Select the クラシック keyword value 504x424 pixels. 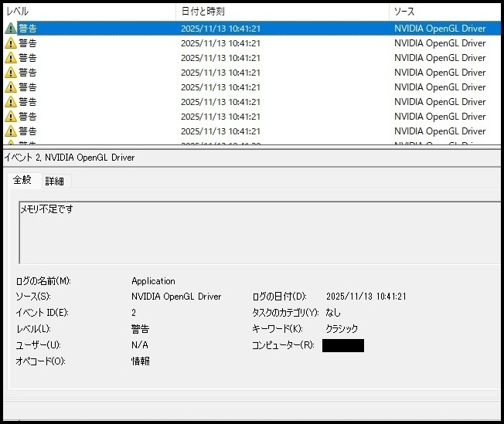tap(342, 328)
